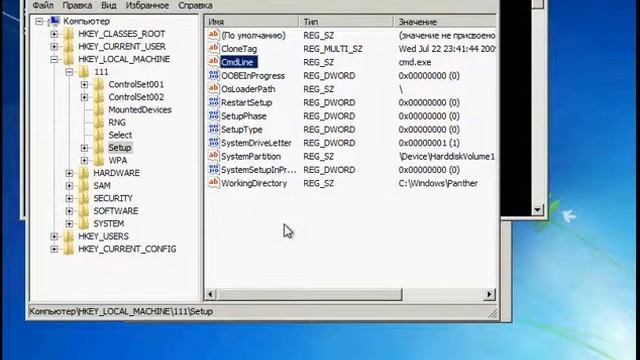Viewport: 640px width, 360px height.
Task: Click the binary icon of SetupType
Action: pos(213,129)
